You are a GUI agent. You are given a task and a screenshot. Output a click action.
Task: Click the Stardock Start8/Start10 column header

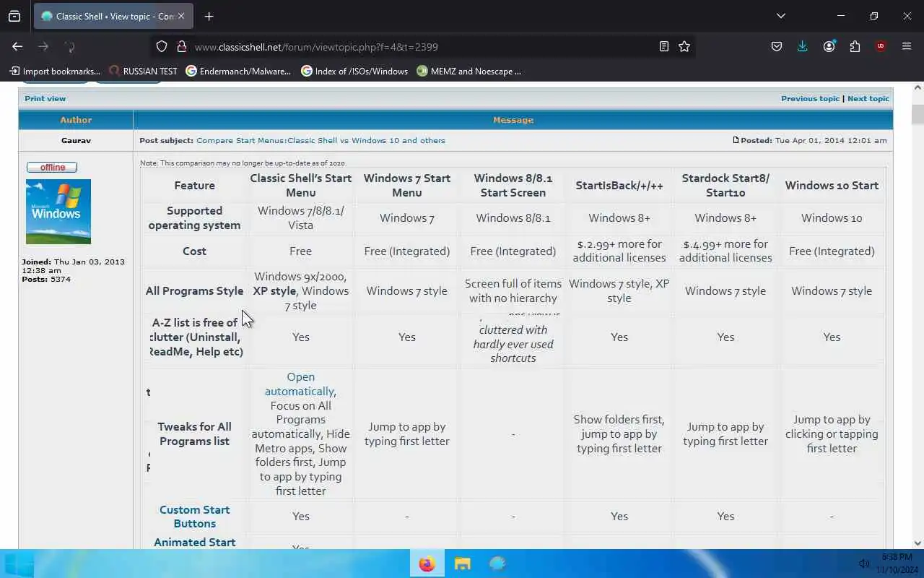pyautogui.click(x=725, y=185)
